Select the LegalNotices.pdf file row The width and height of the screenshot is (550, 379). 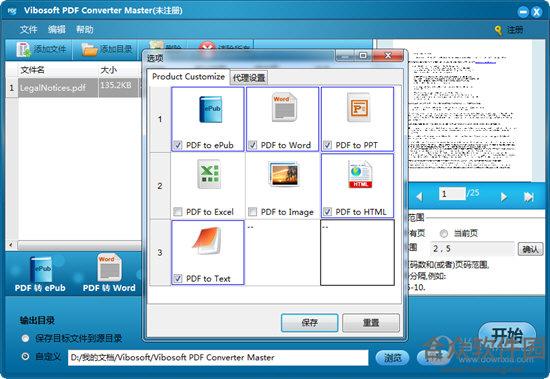[x=74, y=87]
